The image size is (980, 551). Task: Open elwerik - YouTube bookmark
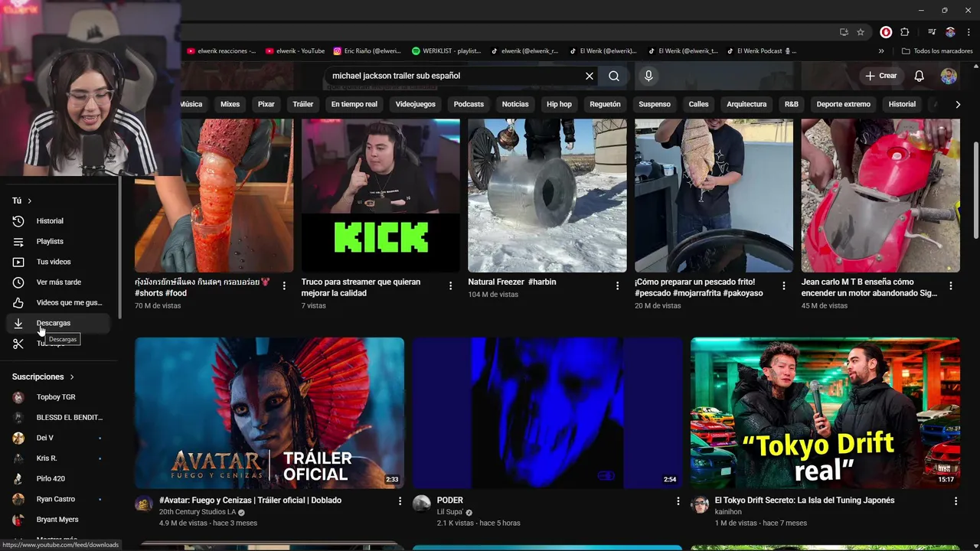coord(296,51)
